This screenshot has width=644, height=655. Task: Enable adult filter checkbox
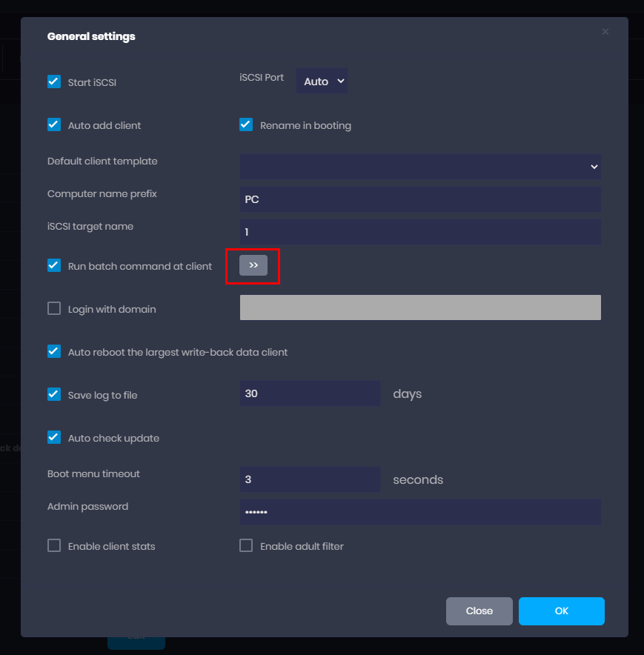pos(246,546)
